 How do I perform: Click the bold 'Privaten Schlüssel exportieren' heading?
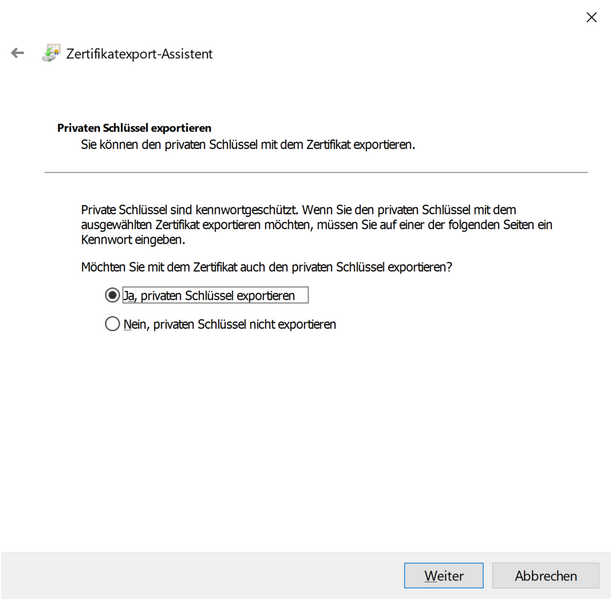[x=134, y=129]
